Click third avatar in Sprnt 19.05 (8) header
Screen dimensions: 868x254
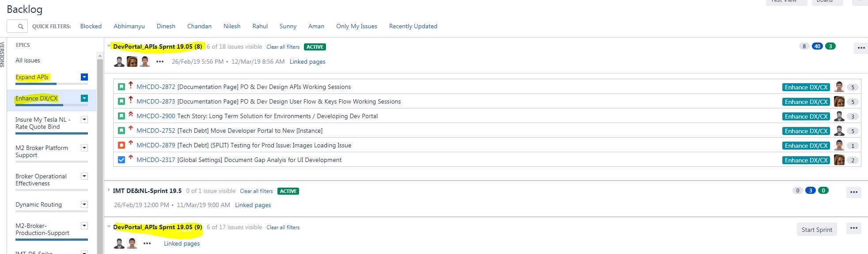(145, 62)
